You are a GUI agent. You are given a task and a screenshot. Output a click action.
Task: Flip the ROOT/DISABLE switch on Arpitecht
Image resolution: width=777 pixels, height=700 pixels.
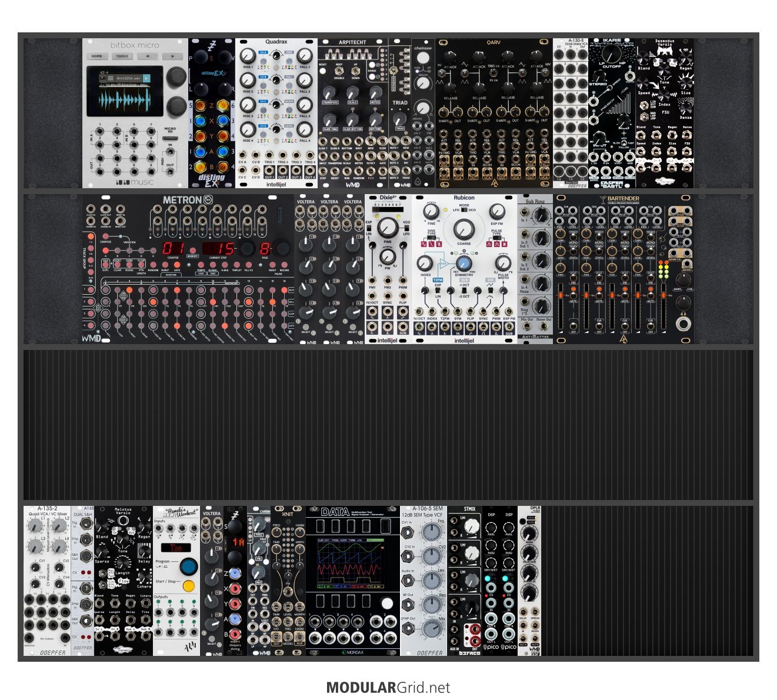coord(339,71)
